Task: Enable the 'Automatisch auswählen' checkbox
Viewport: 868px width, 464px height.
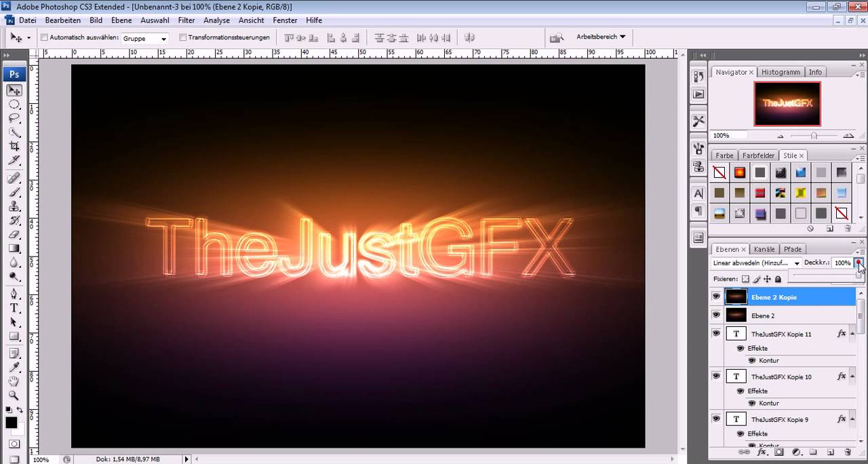Action: (44, 37)
